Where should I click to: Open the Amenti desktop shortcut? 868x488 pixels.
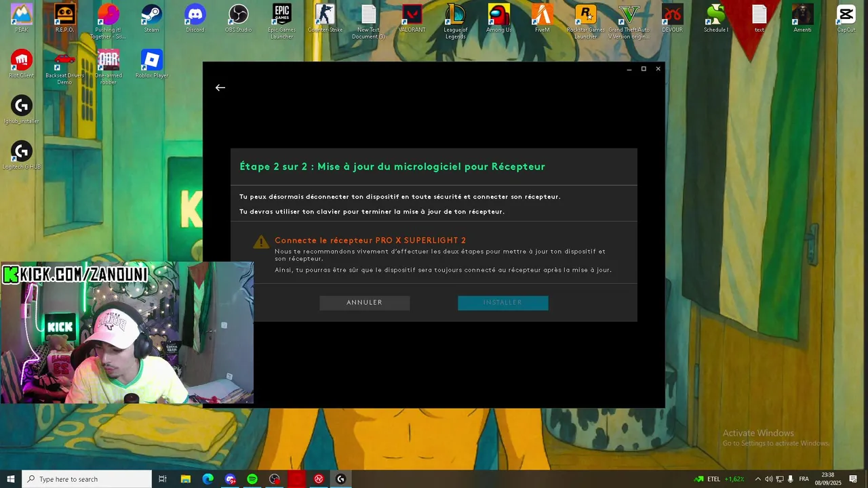(x=802, y=18)
